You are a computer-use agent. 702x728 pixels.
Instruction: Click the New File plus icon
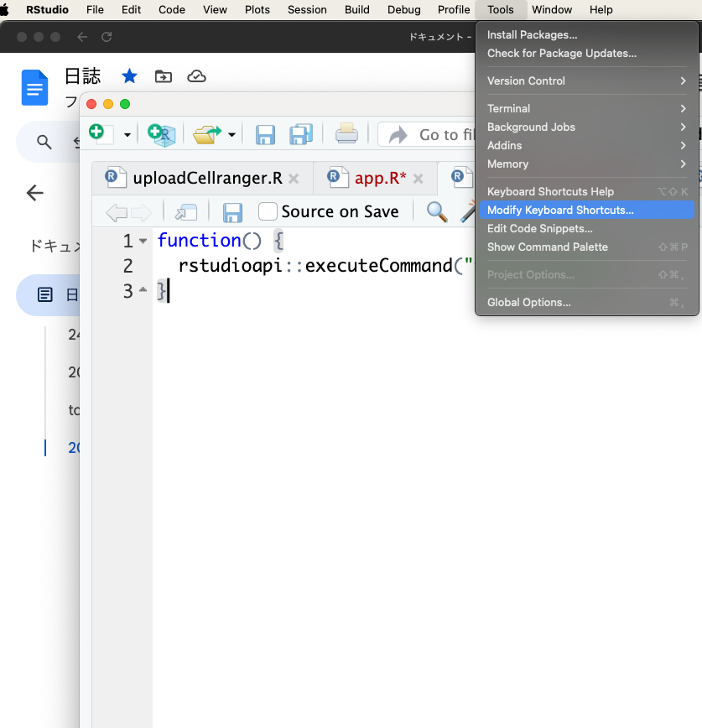(x=101, y=134)
